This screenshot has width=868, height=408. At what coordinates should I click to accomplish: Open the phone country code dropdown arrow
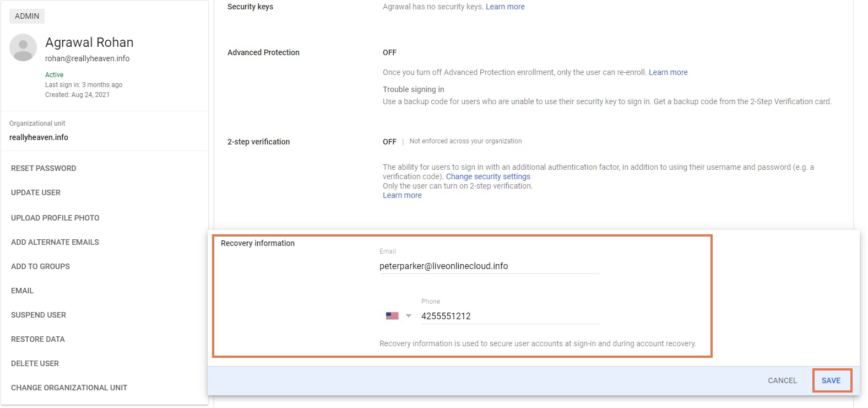[409, 316]
